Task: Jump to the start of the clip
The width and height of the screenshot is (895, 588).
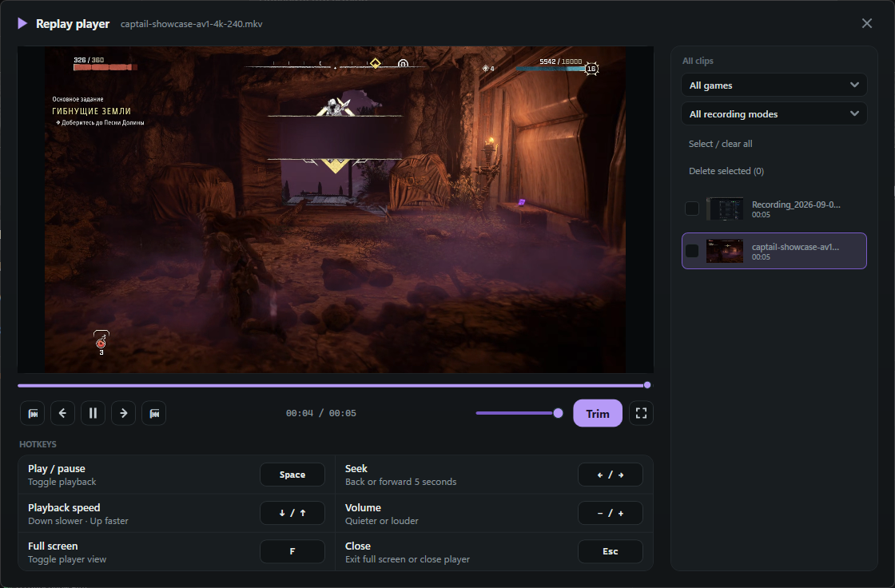Action: click(33, 413)
